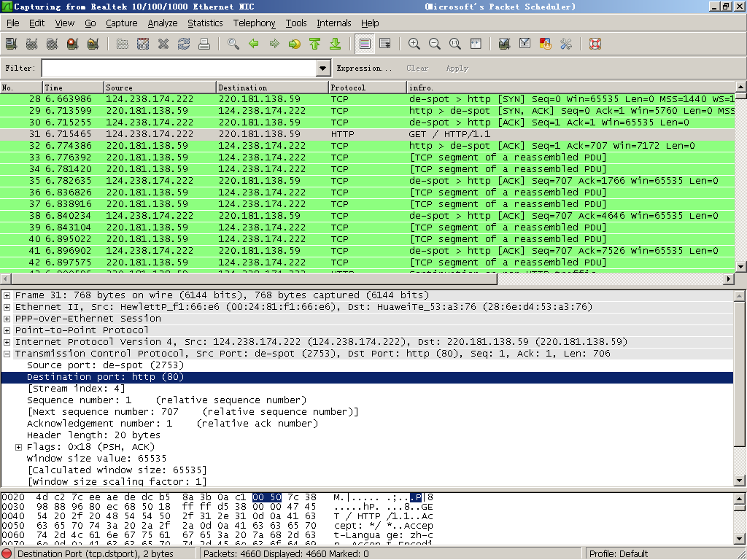
Task: Click the Expression... filter button
Action: click(364, 68)
